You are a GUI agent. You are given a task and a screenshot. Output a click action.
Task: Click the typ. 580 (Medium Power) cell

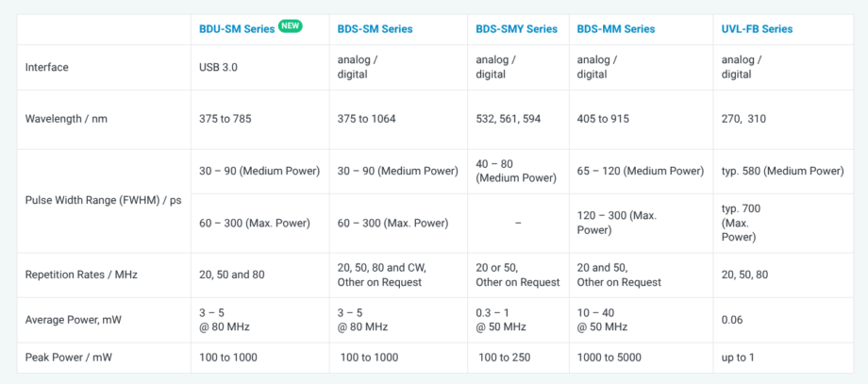coord(783,172)
